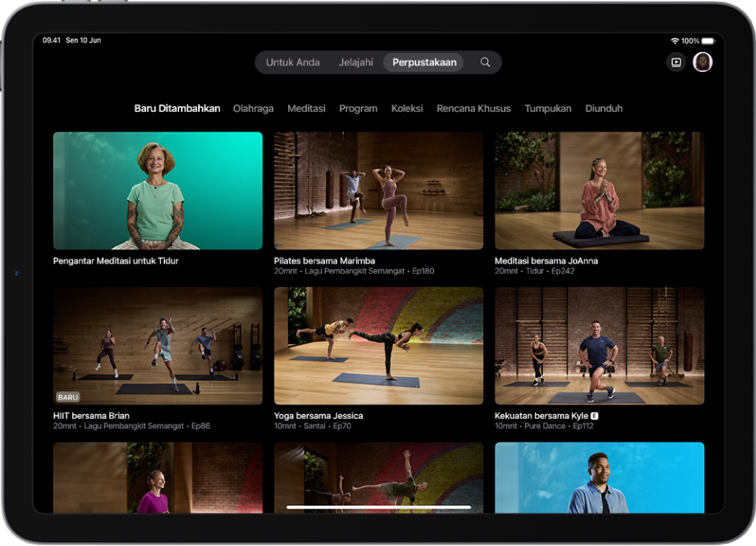The image size is (756, 546).
Task: Open the thumbnail with woman in magenta top
Action: click(x=158, y=477)
